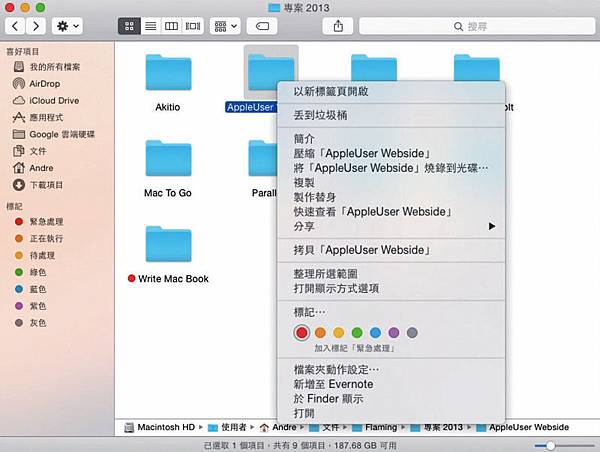Click the Edit Tags toolbar button
The image size is (600, 452).
pos(262,26)
